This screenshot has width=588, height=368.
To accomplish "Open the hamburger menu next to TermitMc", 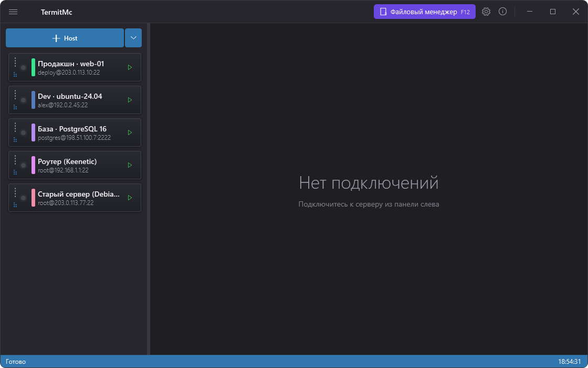I will tap(13, 12).
